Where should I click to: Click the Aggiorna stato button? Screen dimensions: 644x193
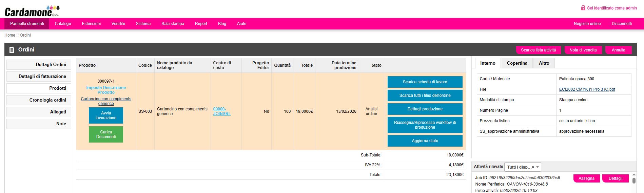tap(425, 141)
